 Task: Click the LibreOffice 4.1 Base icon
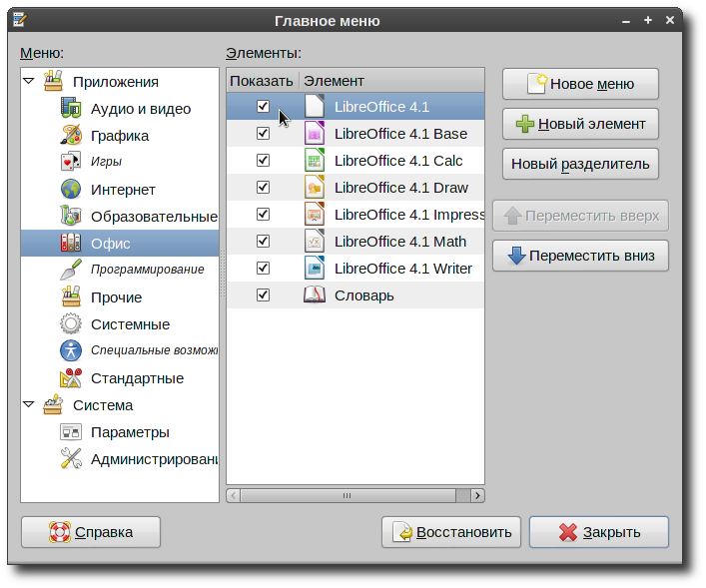[x=315, y=133]
